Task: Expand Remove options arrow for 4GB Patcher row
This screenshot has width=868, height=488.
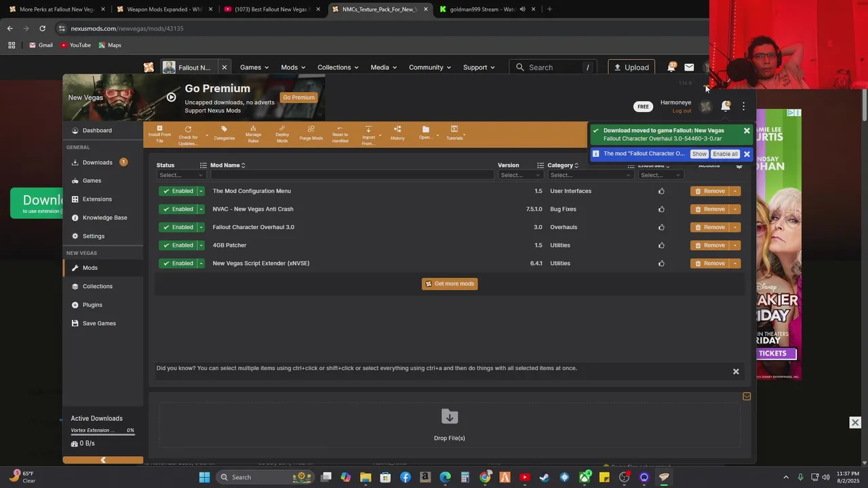Action: pos(735,245)
